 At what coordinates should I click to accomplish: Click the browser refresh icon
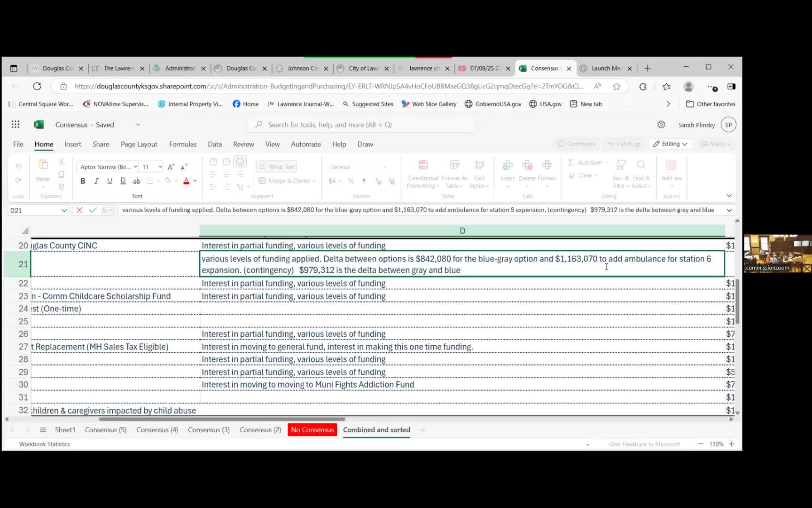pos(37,87)
